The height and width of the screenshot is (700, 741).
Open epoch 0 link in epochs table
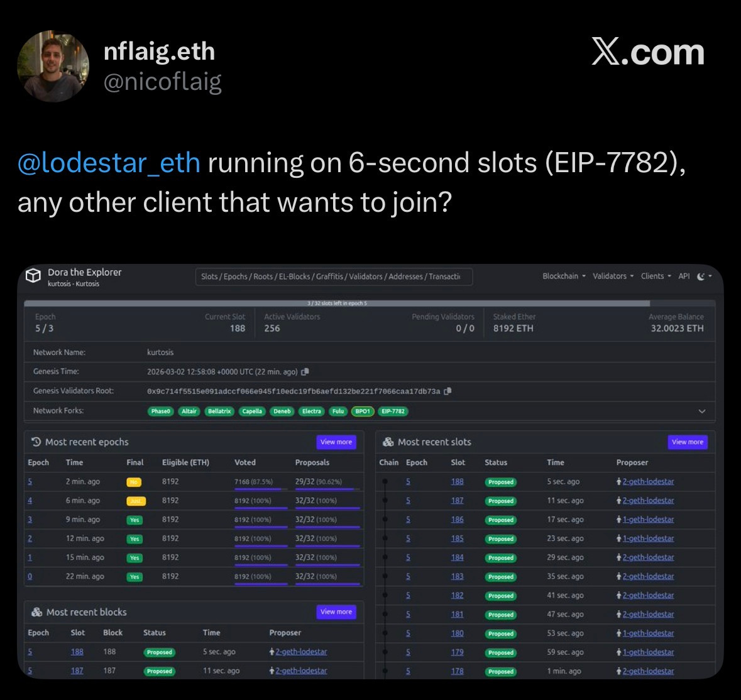[30, 576]
